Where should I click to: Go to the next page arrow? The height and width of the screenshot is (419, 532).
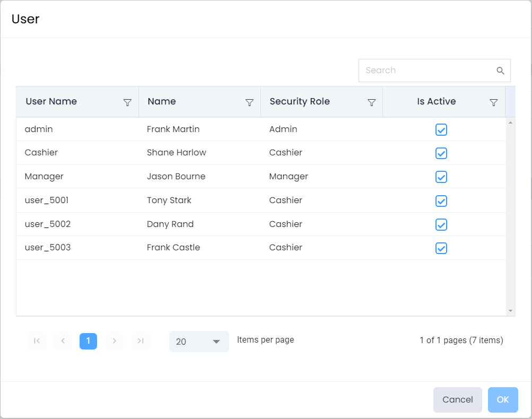(x=114, y=341)
